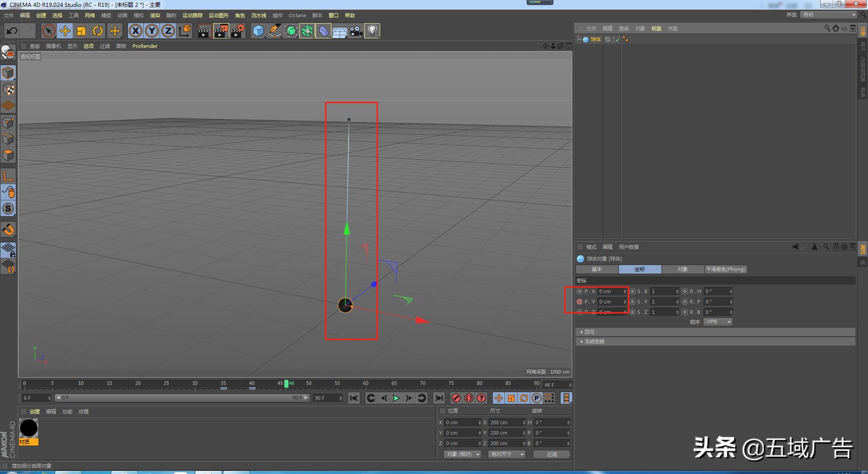Viewport: 868px width, 474px height.
Task: Open the spline pen tool
Action: [x=274, y=31]
